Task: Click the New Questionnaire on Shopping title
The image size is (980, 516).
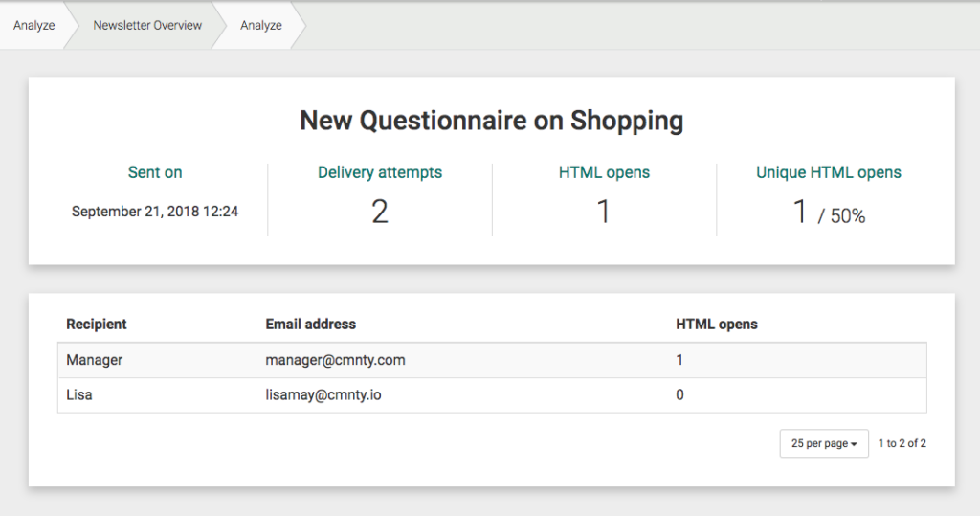Action: [x=491, y=121]
